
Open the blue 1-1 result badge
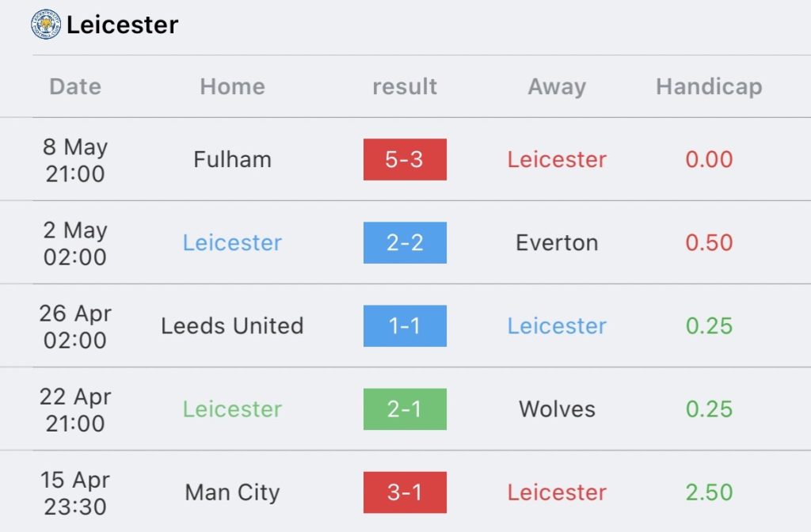click(405, 325)
